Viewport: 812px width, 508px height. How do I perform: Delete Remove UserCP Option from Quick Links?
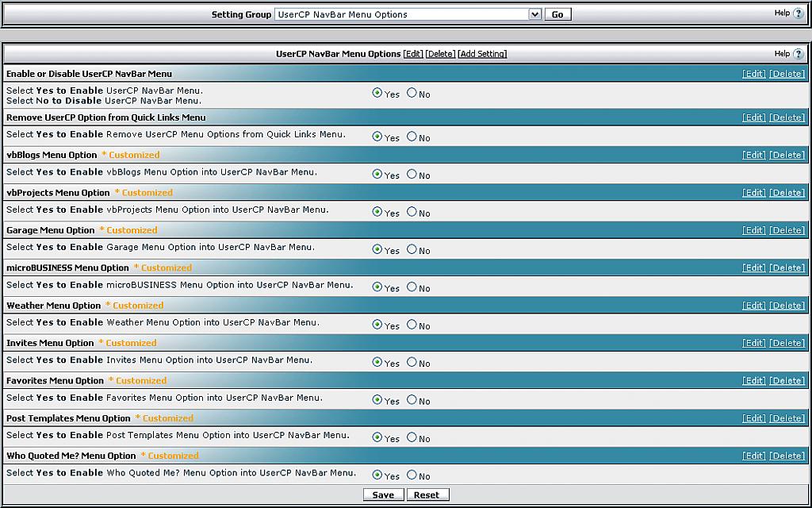coord(787,117)
